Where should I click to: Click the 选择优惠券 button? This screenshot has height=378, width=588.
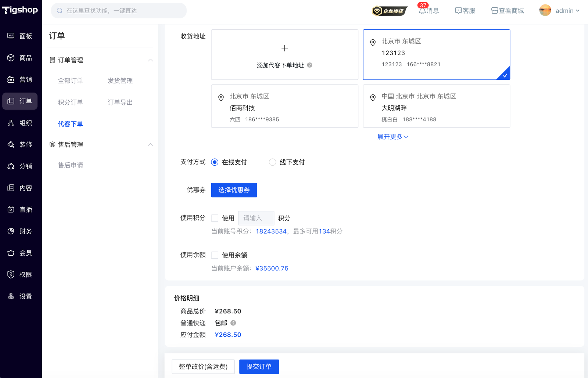tap(234, 190)
